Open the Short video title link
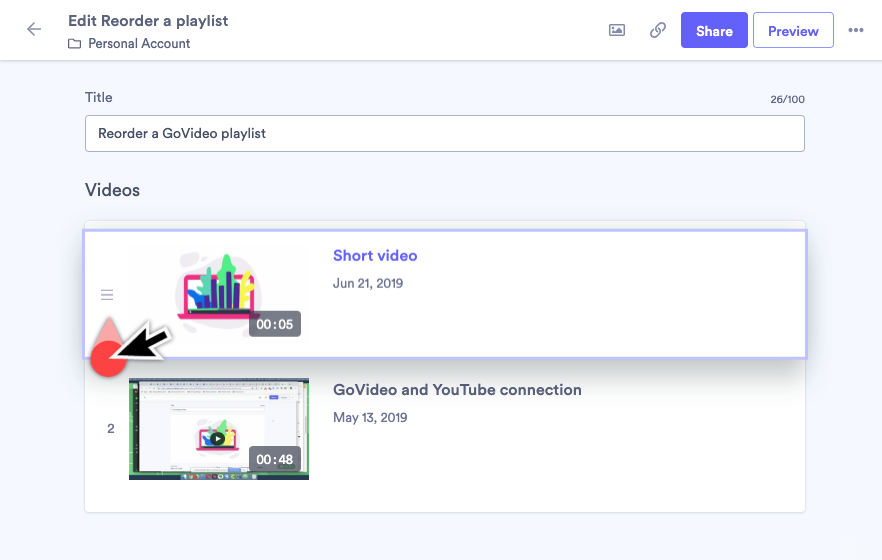This screenshot has width=882, height=560. pyautogui.click(x=375, y=256)
